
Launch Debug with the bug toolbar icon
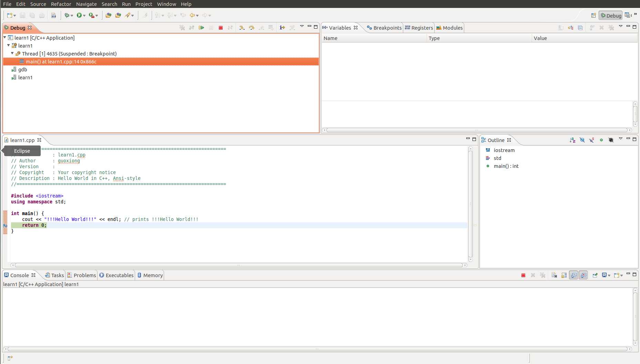67,15
